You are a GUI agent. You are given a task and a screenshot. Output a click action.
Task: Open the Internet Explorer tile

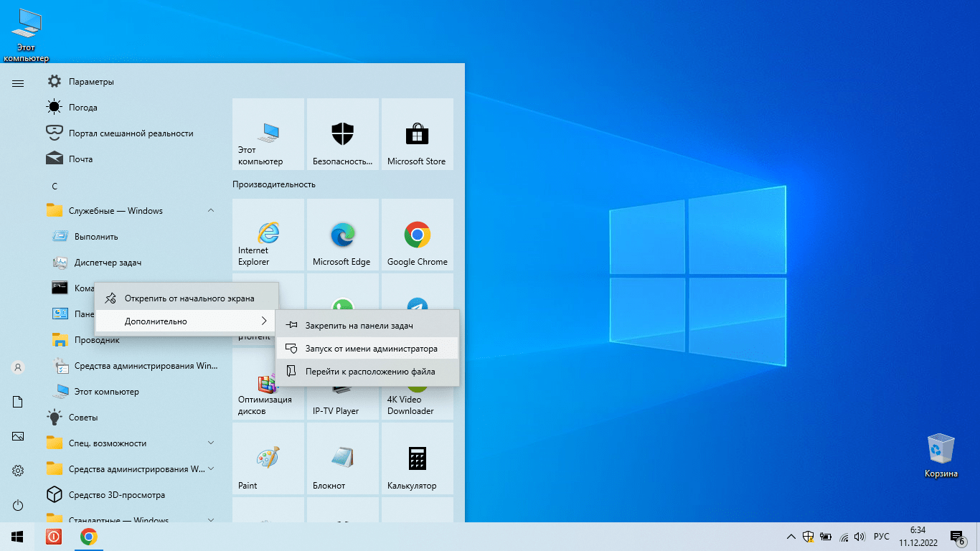coord(268,235)
